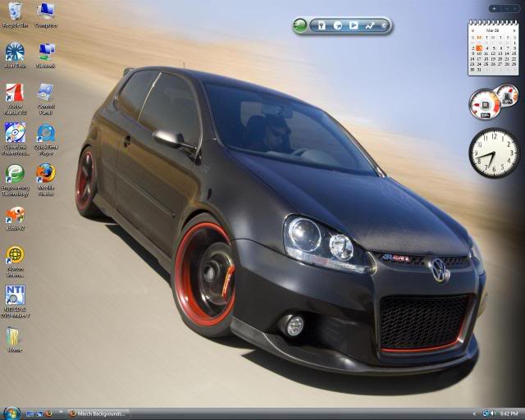This screenshot has height=420, width=525.
Task: Click the network icon in the system tray
Action: pos(486,413)
